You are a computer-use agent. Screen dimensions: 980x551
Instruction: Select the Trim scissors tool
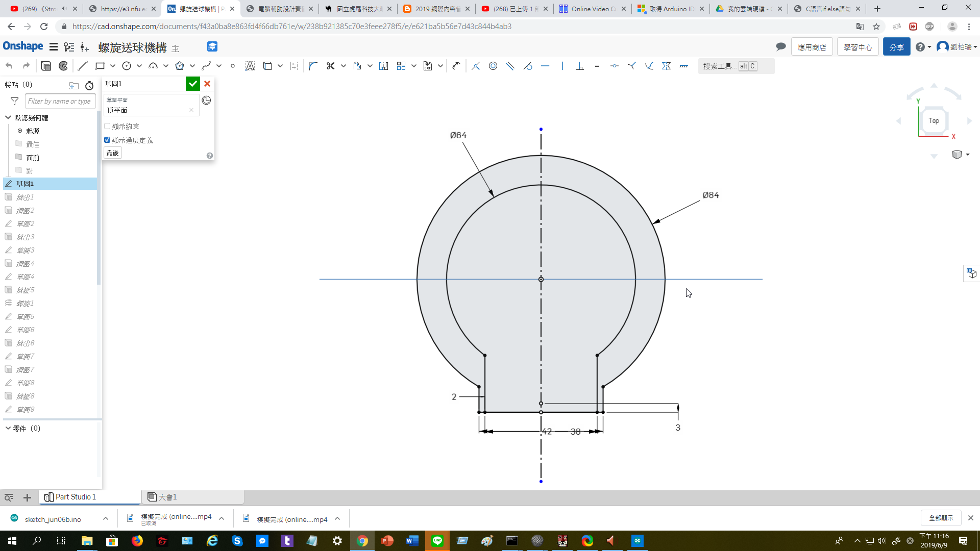click(x=330, y=66)
